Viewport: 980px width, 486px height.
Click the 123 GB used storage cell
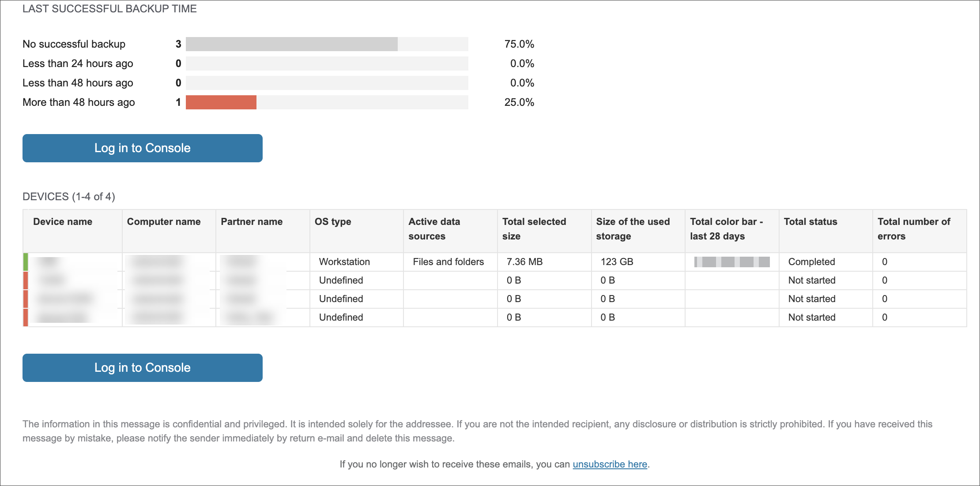[x=617, y=262]
